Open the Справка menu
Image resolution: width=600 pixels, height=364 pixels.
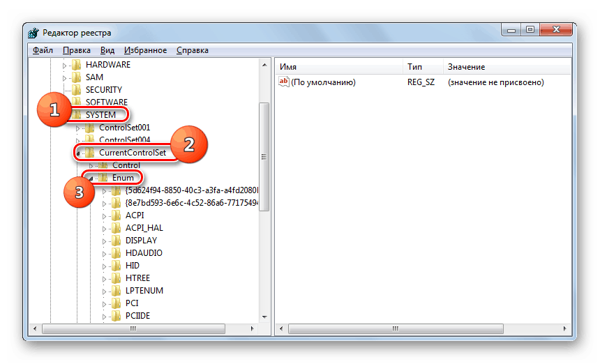(x=193, y=50)
